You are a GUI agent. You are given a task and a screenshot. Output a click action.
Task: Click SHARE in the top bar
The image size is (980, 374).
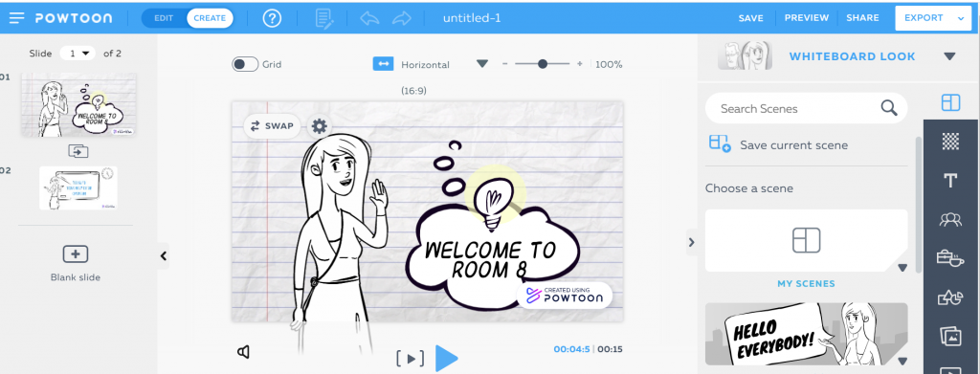(862, 18)
